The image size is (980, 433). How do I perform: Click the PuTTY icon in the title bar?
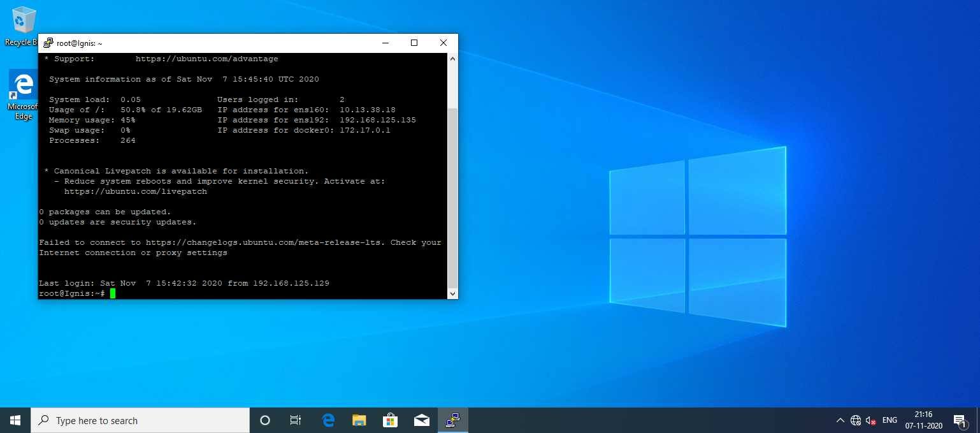click(48, 43)
